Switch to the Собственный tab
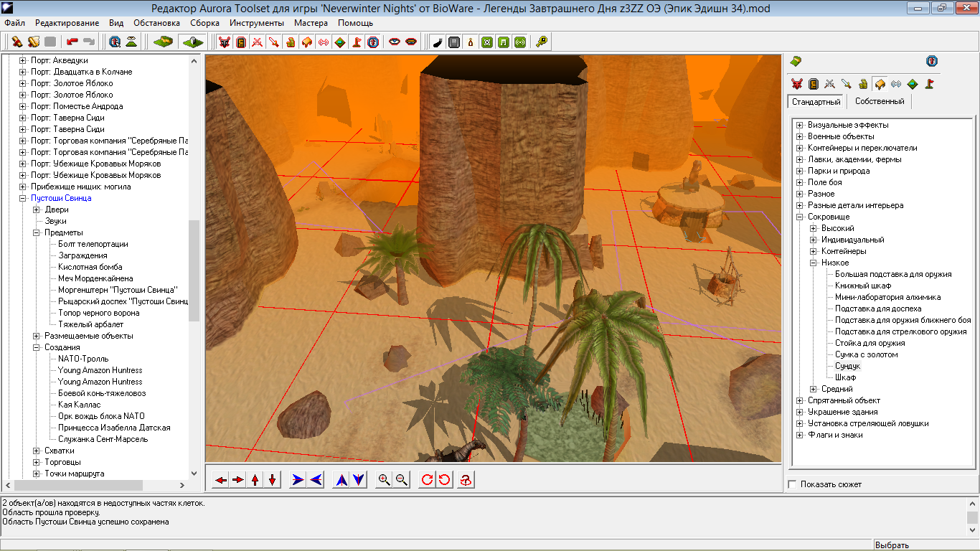 pyautogui.click(x=880, y=102)
